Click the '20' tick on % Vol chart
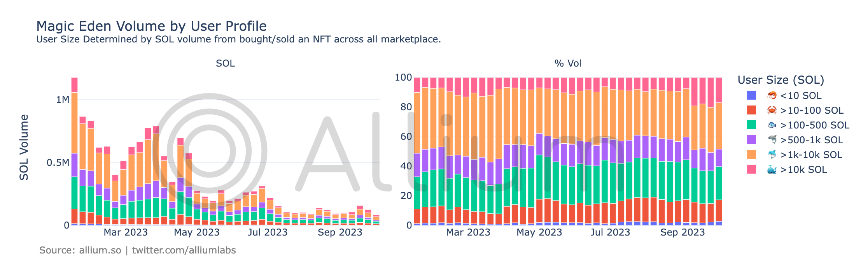The image size is (868, 278). 406,195
